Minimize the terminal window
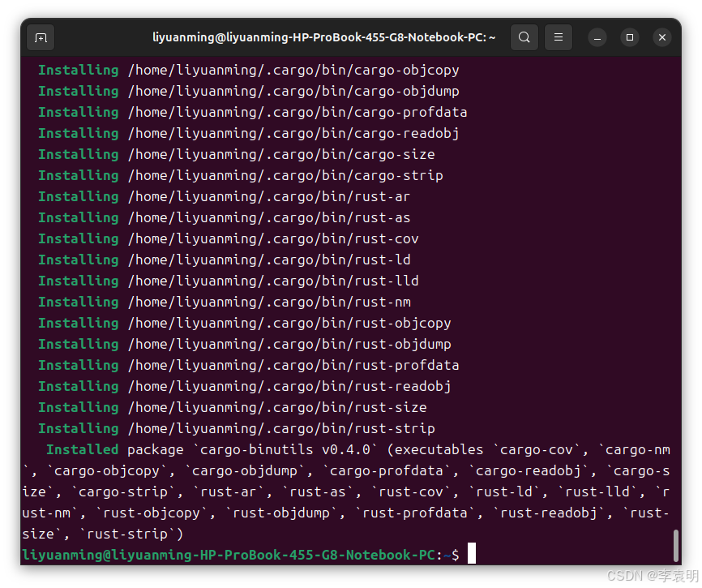 [x=597, y=37]
